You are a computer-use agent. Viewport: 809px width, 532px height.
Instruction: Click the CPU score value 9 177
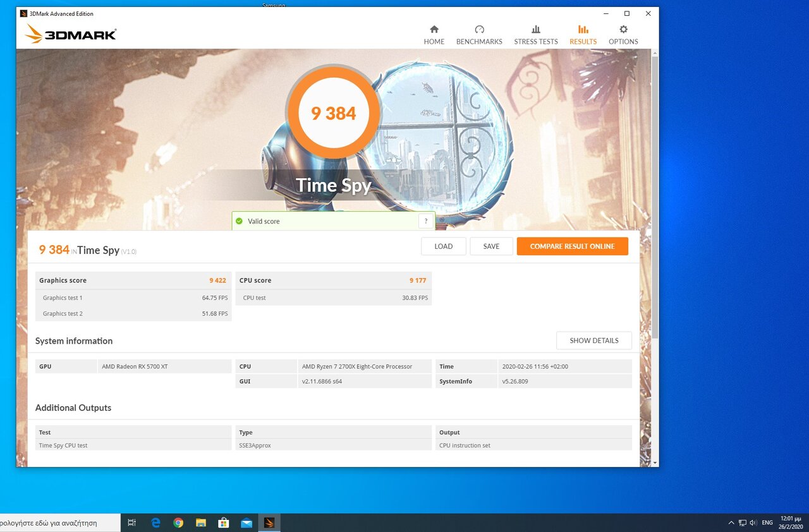[x=418, y=281]
